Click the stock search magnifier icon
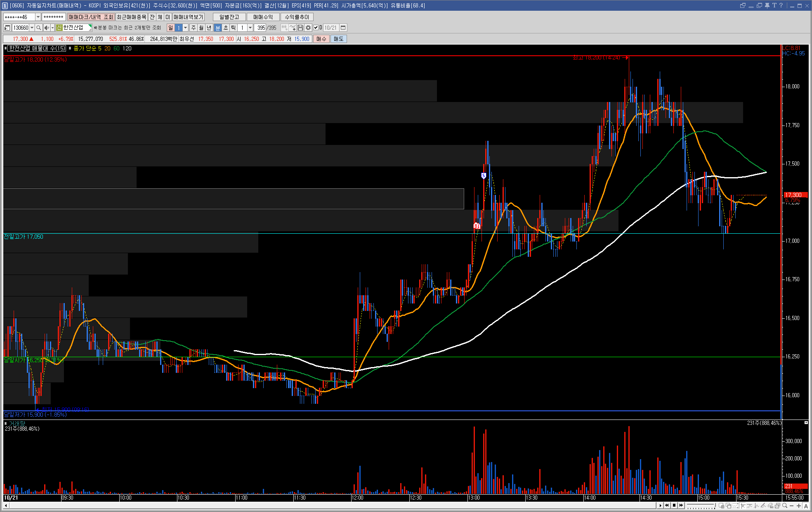The width and height of the screenshot is (812, 512). click(38, 28)
